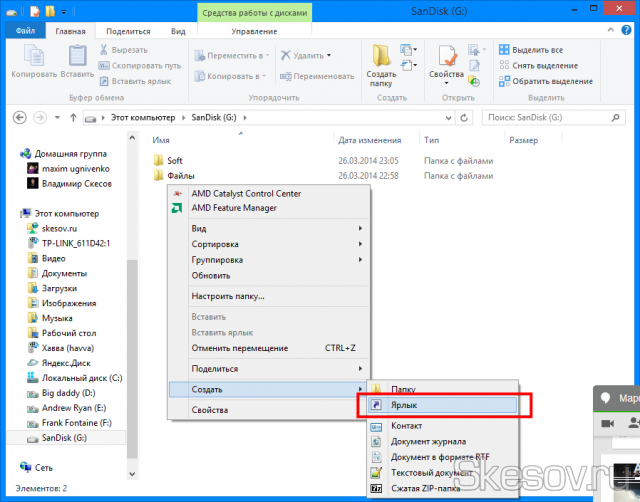The height and width of the screenshot is (502, 640).
Task: Click the Soft folder icon
Action: point(158,160)
